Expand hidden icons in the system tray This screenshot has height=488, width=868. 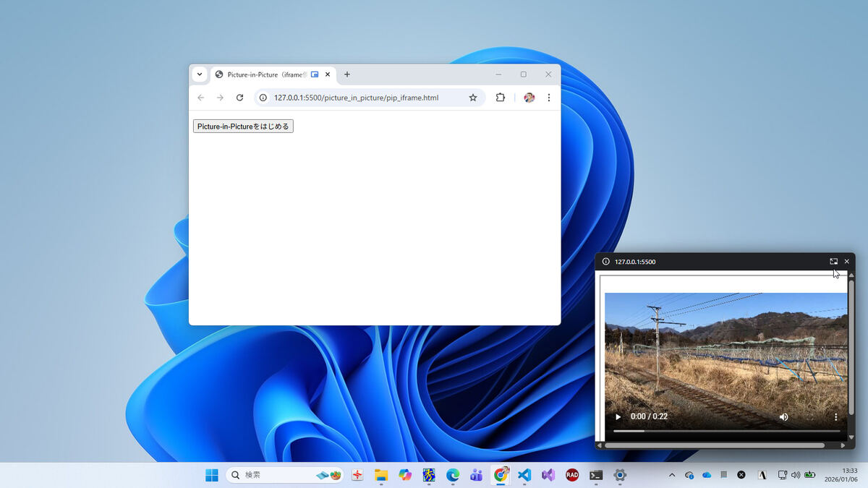coord(671,475)
